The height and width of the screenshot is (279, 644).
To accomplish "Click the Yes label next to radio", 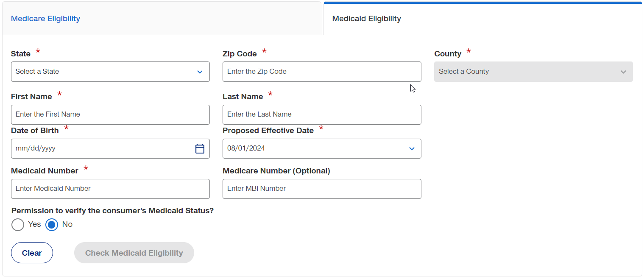I will tap(34, 224).
